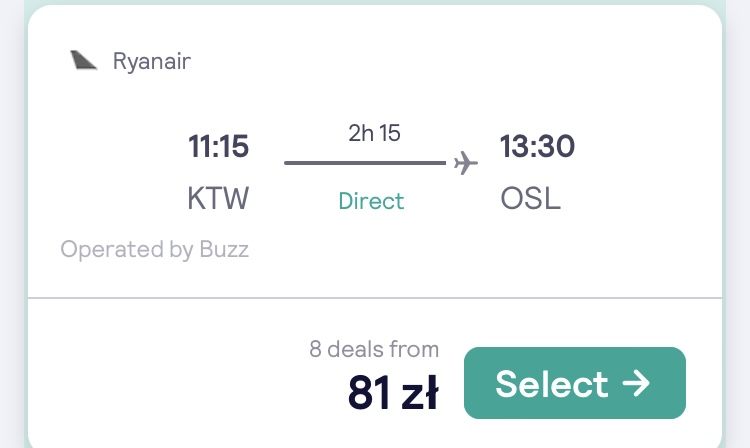Click the airplane icon before arrival time
Image resolution: width=750 pixels, height=448 pixels.
point(465,163)
